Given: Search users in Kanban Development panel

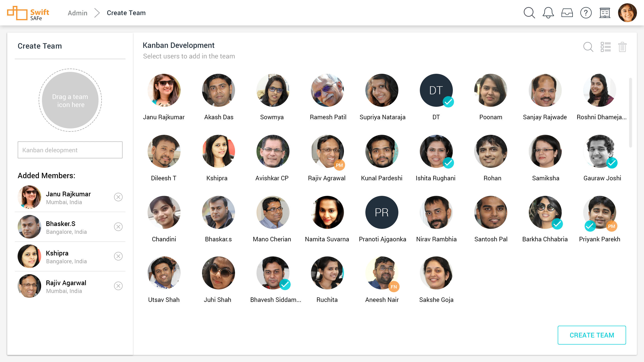Looking at the screenshot, I should (x=588, y=47).
